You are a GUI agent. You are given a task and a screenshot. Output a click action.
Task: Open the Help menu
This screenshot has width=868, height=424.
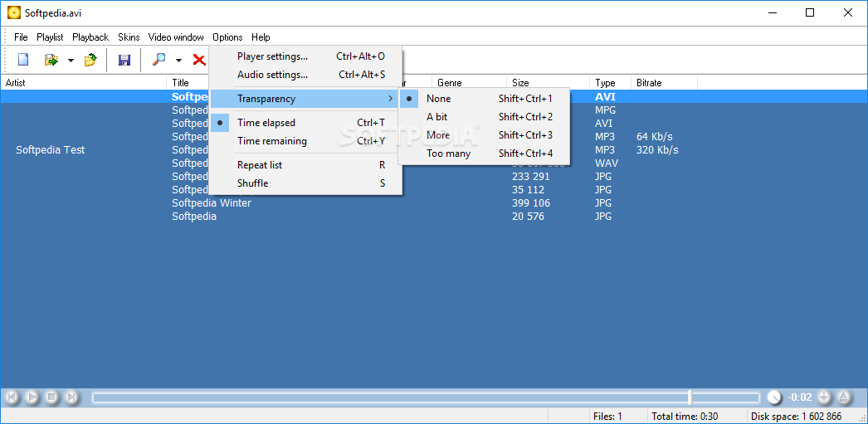pyautogui.click(x=261, y=37)
